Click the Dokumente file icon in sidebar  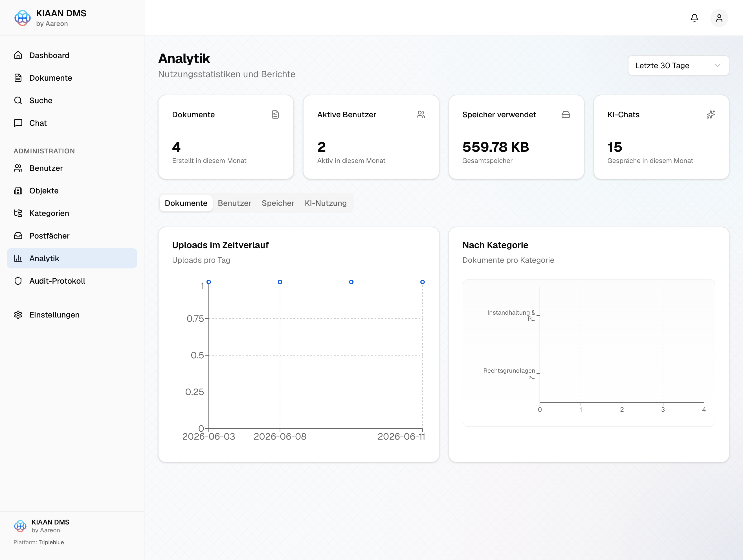coord(18,78)
